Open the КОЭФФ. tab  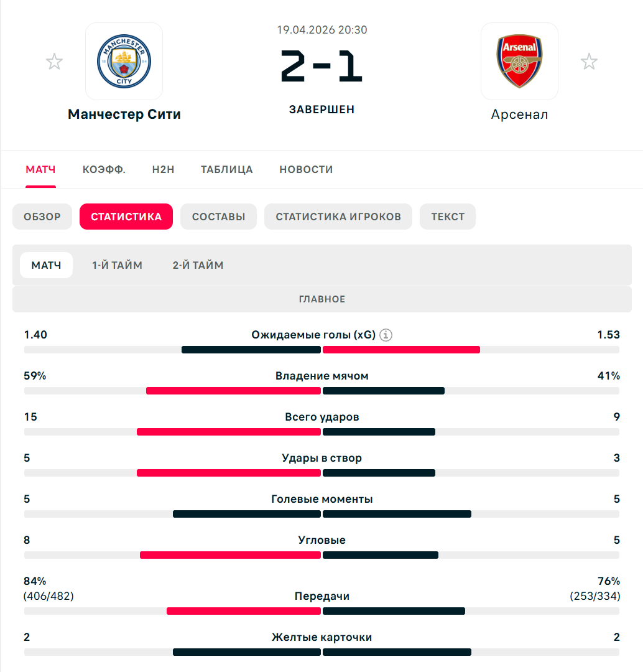point(104,169)
